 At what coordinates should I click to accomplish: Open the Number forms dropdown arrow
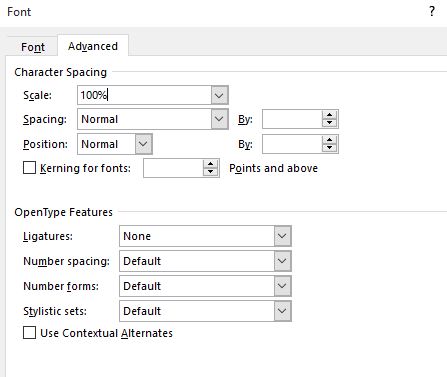pyautogui.click(x=282, y=286)
